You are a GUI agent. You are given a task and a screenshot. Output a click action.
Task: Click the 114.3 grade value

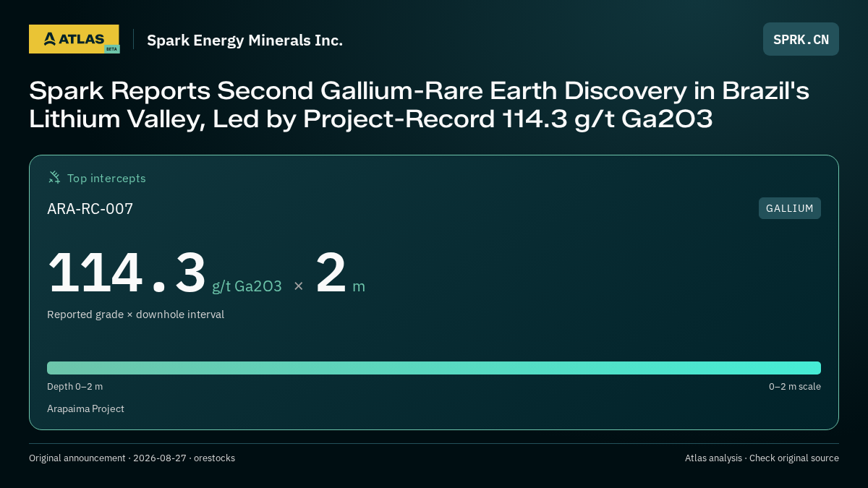click(x=127, y=273)
